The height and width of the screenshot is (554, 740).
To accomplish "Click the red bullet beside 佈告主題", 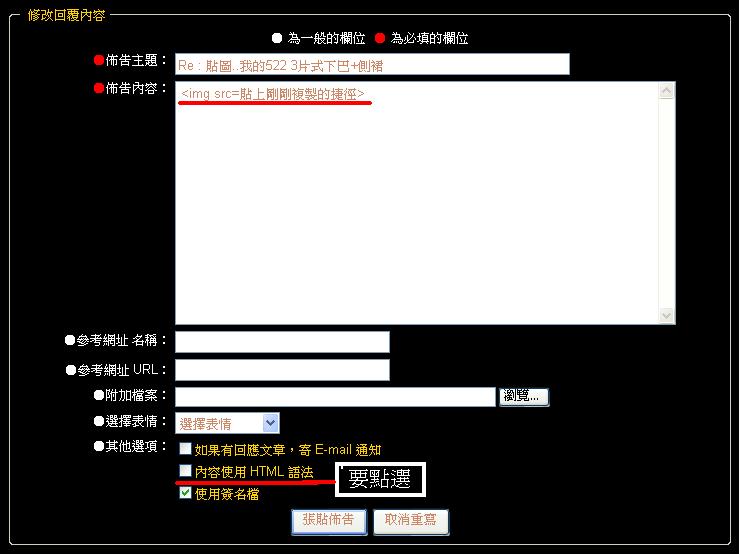I will (x=98, y=61).
